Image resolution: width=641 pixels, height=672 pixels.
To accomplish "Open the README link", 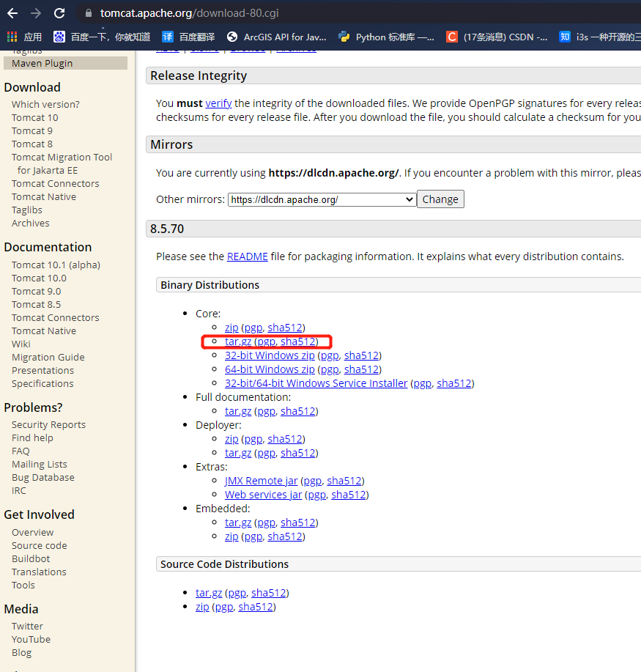I will point(247,256).
